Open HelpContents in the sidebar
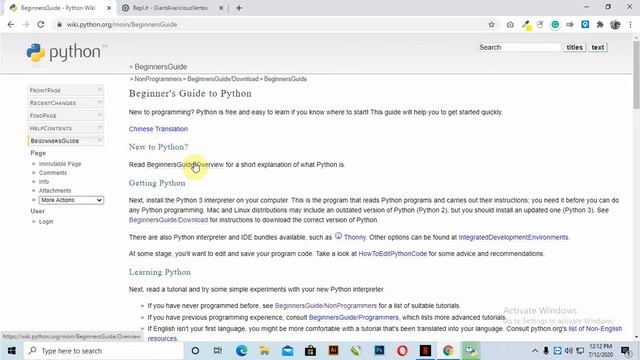The image size is (640, 360). pyautogui.click(x=66, y=128)
